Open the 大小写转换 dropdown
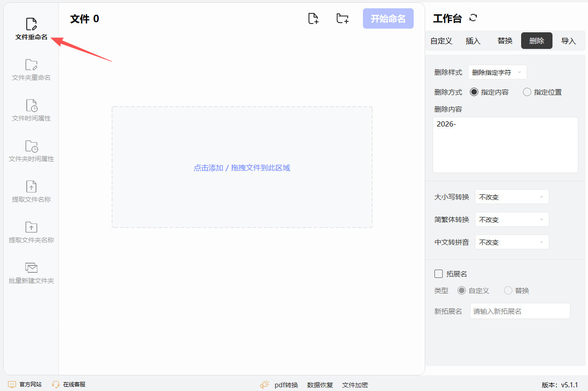Image resolution: width=588 pixels, height=391 pixels. point(512,197)
